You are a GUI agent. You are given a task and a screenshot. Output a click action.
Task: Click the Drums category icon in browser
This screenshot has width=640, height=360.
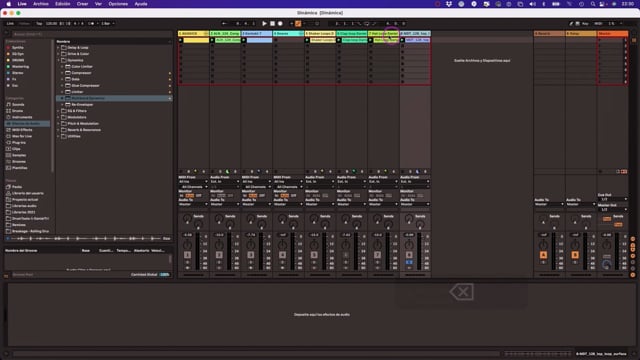click(9, 111)
